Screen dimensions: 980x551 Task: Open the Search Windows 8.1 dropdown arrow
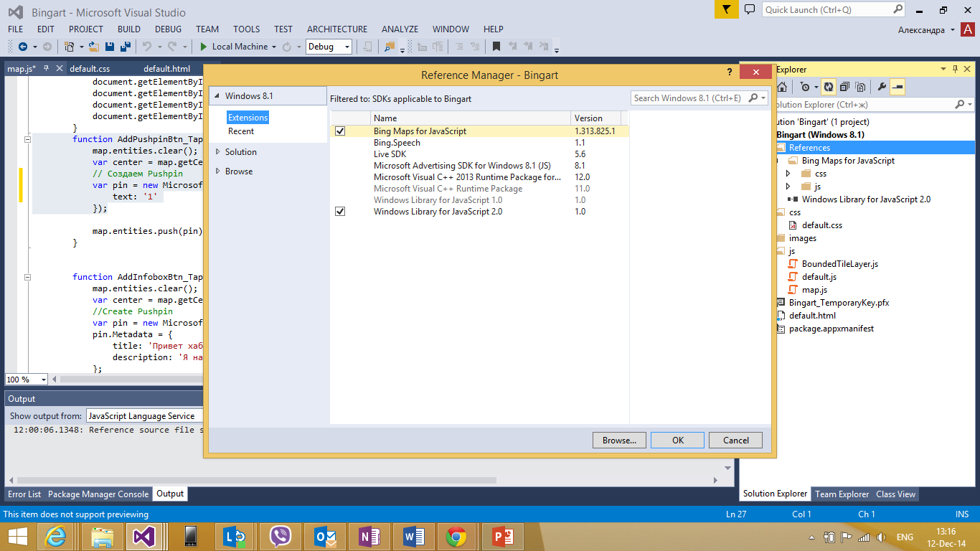(x=764, y=98)
